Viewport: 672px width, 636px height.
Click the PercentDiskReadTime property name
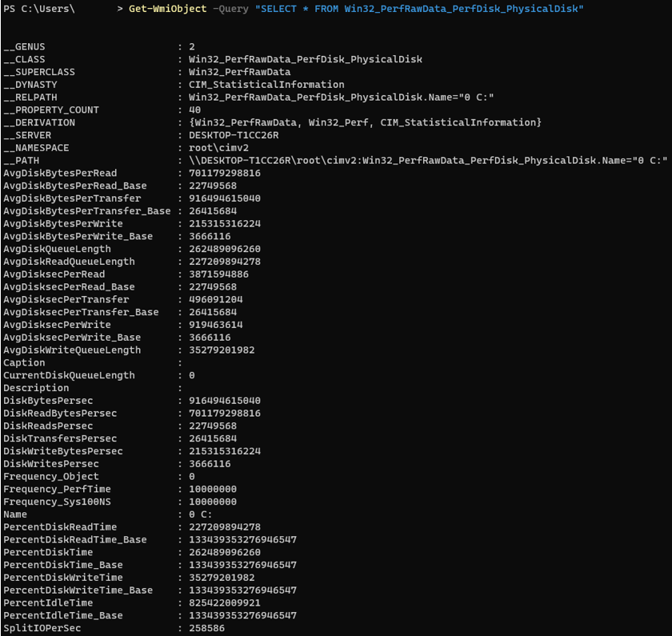click(x=60, y=527)
